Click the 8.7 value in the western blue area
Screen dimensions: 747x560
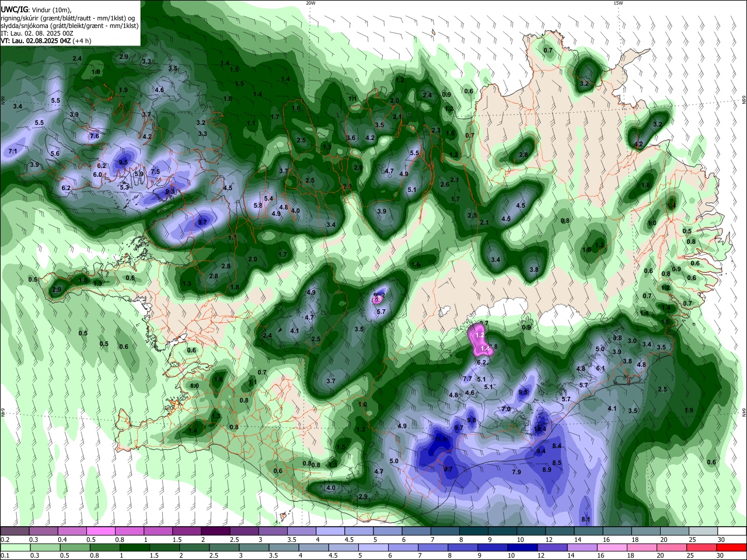click(x=203, y=222)
